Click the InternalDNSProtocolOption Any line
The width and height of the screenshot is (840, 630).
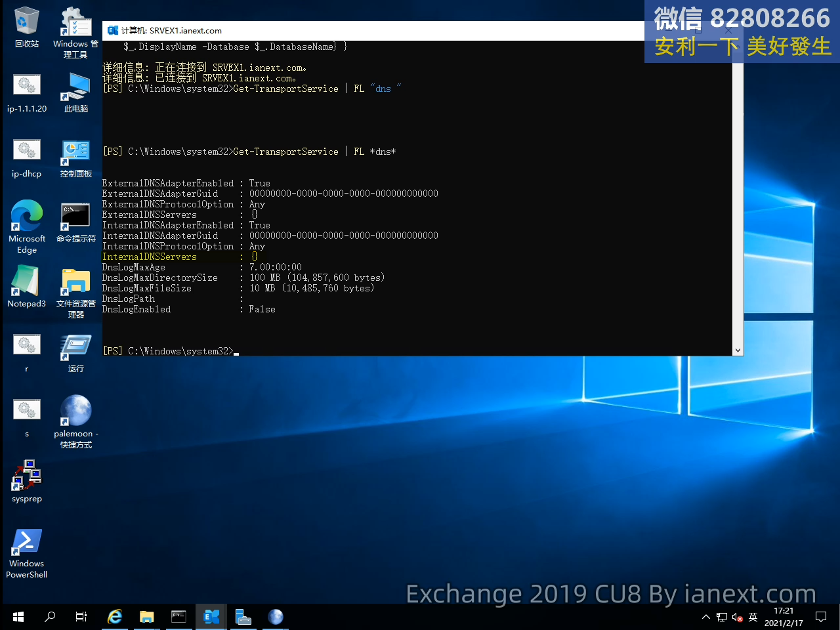184,246
